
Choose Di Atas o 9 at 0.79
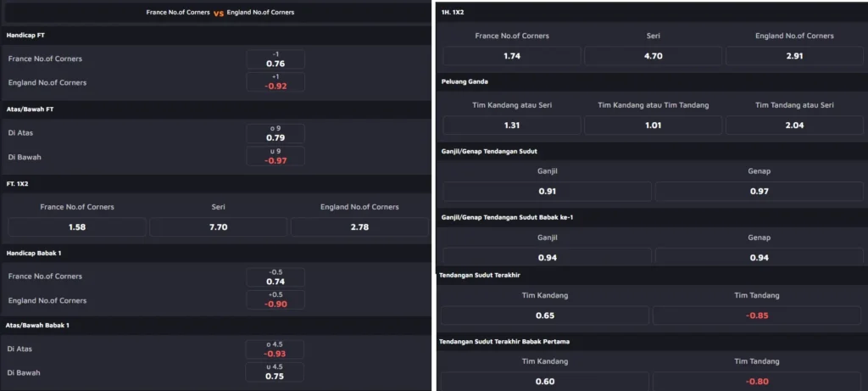(275, 133)
